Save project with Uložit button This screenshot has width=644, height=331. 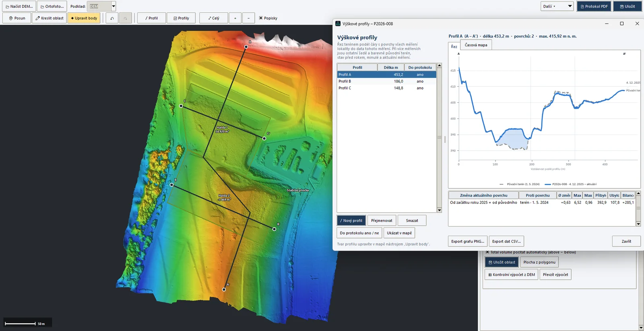click(x=627, y=6)
